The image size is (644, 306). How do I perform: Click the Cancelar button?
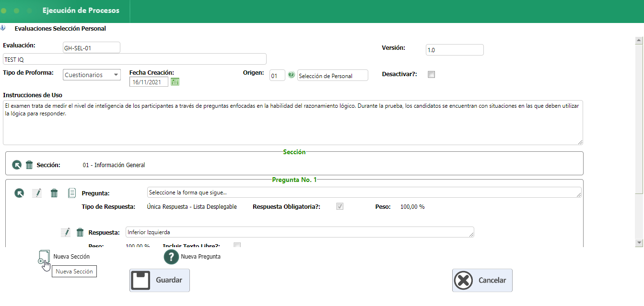(x=482, y=280)
